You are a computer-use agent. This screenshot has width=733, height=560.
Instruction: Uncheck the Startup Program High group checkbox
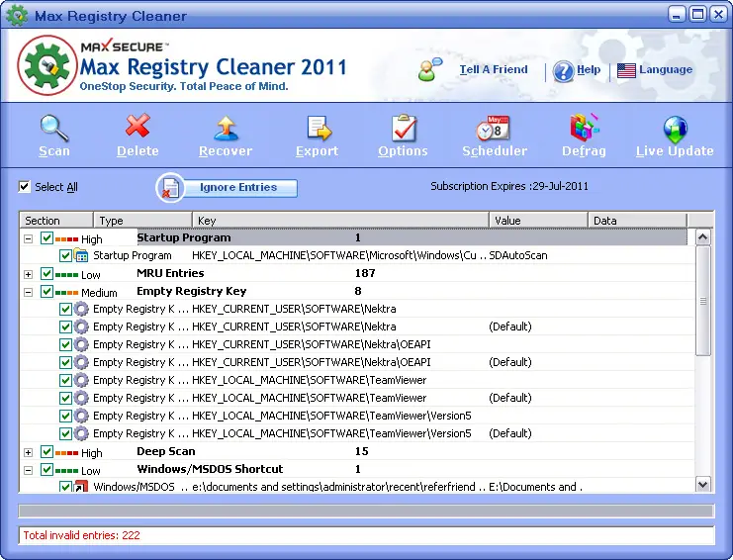click(46, 237)
